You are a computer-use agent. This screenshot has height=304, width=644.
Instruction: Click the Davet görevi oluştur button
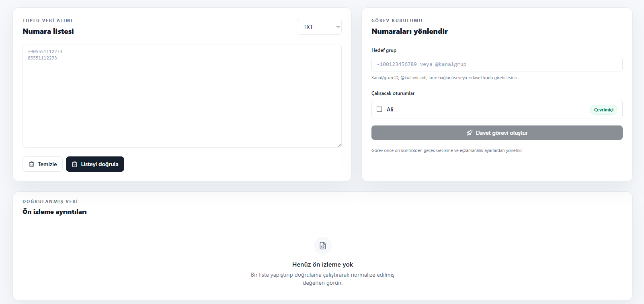(x=497, y=133)
